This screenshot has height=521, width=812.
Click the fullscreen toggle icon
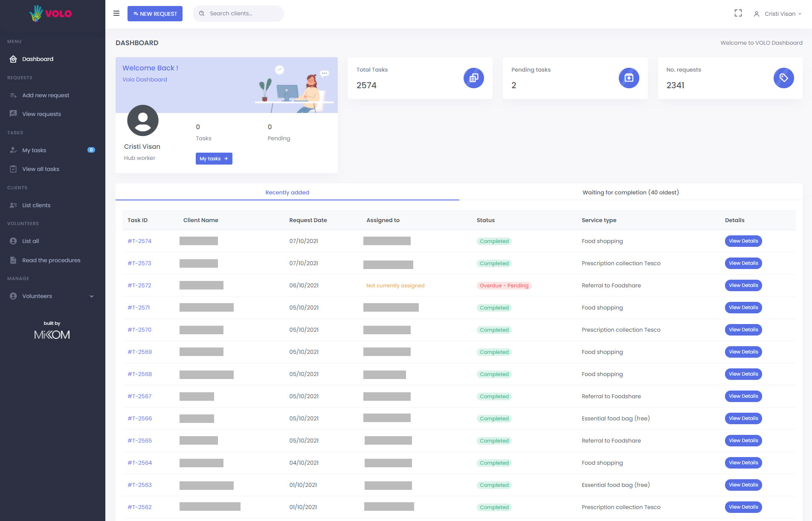738,14
